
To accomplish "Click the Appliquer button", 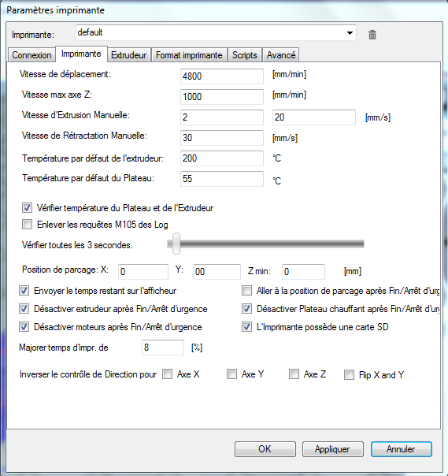I will click(x=333, y=449).
